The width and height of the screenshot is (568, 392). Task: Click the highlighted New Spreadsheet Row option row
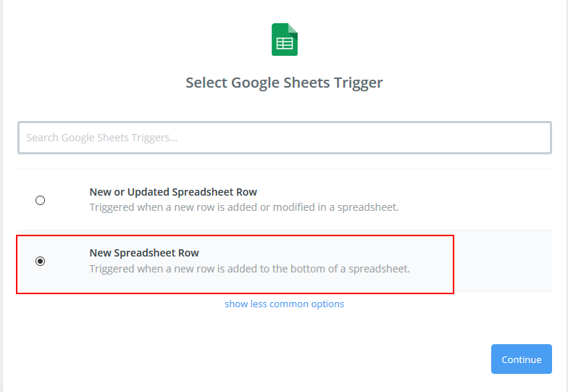[x=235, y=264]
